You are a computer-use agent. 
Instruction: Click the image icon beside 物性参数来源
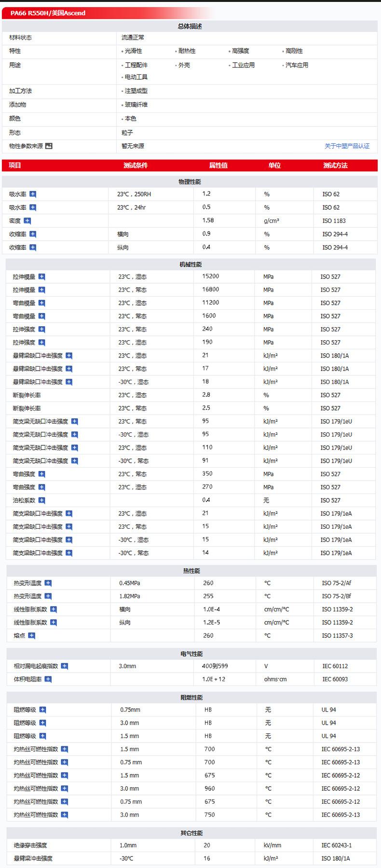[49, 146]
